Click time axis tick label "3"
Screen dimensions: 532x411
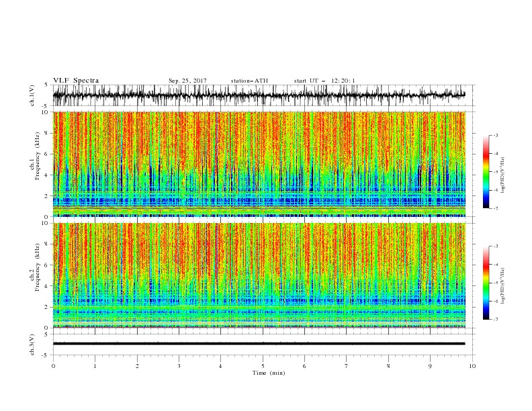pyautogui.click(x=179, y=366)
